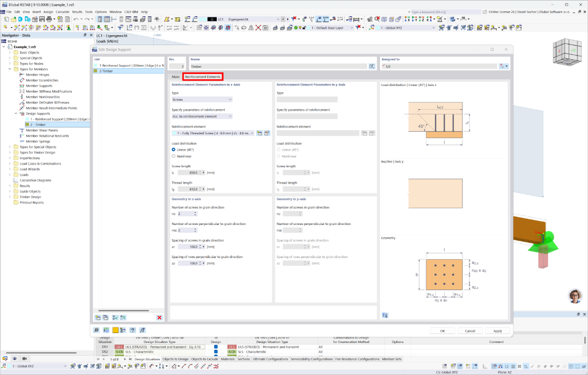The width and height of the screenshot is (588, 375).
Task: Expand Types for Timber Design node
Action: click(x=10, y=153)
